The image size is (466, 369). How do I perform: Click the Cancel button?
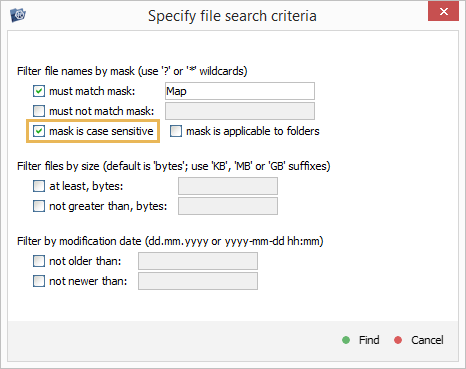pyautogui.click(x=419, y=340)
